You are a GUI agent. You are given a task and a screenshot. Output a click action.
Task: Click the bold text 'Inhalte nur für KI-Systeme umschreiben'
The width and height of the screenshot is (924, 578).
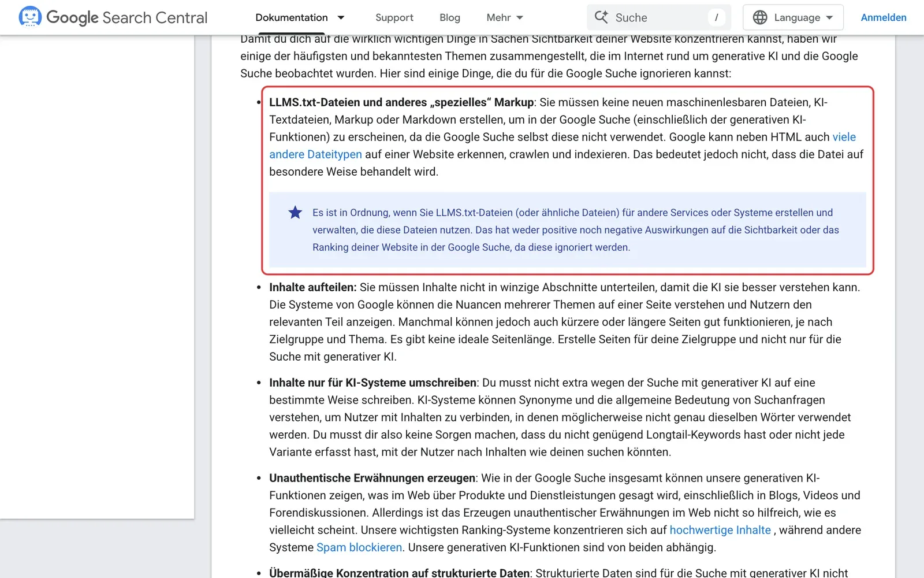pyautogui.click(x=373, y=383)
